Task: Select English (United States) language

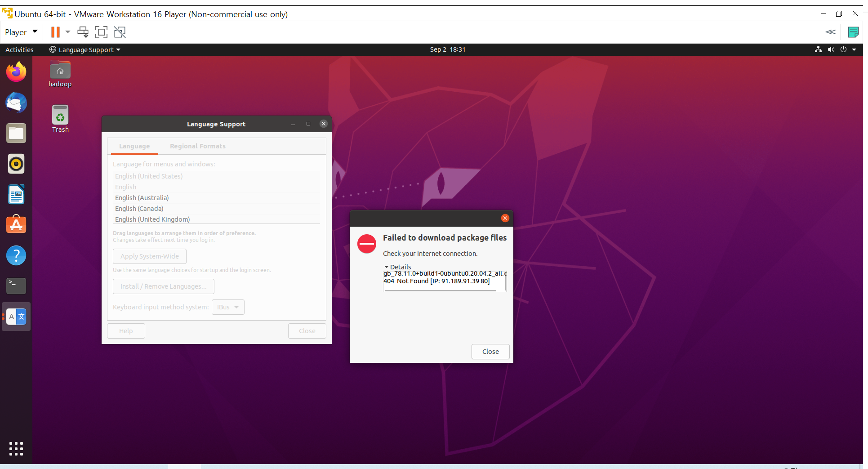Action: [x=217, y=176]
